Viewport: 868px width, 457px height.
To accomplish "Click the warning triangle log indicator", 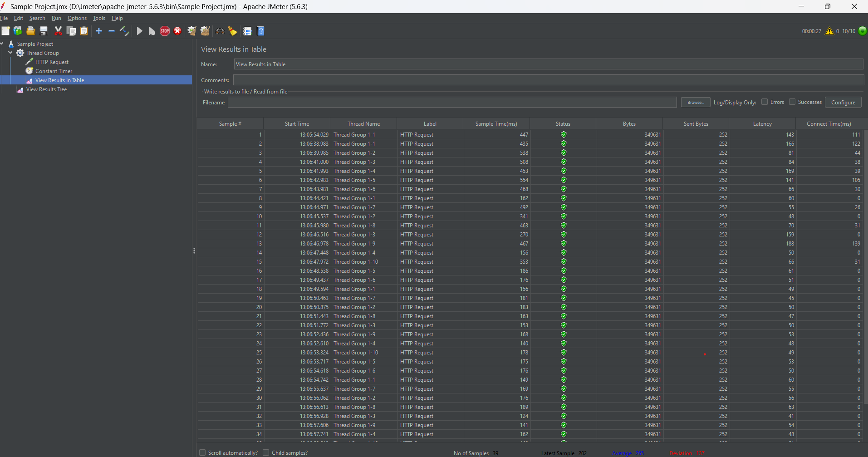I will (x=829, y=31).
